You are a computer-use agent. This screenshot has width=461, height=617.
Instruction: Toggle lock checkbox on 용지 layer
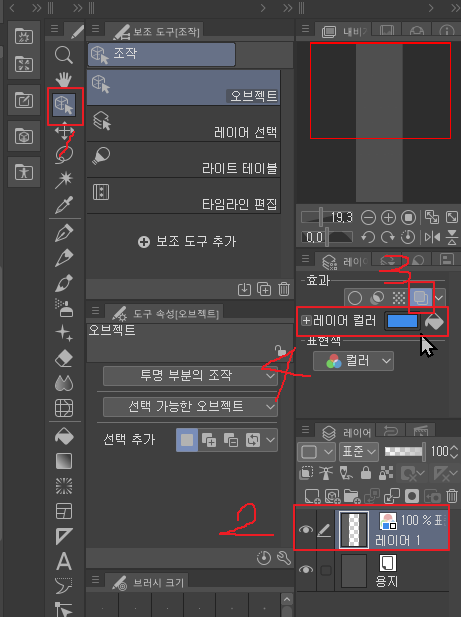pos(326,570)
